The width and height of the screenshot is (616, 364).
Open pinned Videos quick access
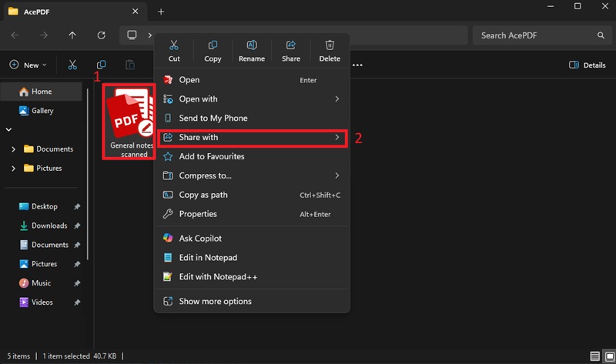click(x=35, y=302)
